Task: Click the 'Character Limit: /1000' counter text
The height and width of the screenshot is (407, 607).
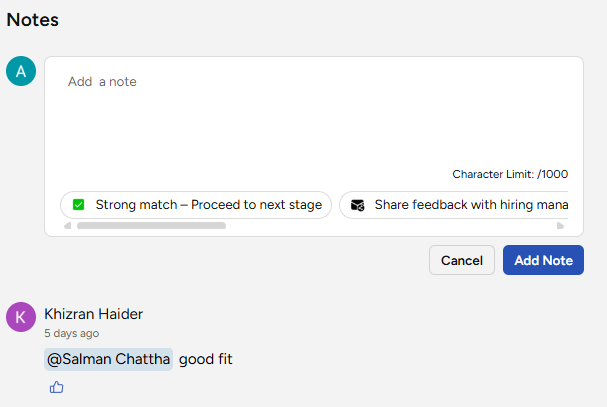Action: (510, 174)
